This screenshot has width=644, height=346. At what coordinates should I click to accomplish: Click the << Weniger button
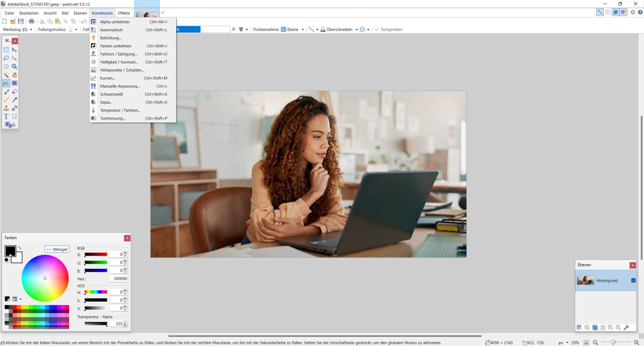(57, 249)
